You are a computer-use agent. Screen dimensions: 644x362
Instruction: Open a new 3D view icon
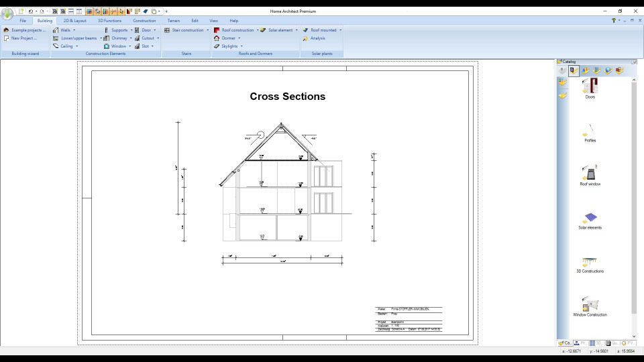pos(63,11)
